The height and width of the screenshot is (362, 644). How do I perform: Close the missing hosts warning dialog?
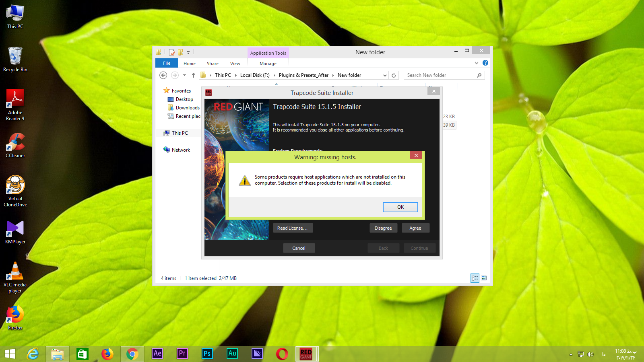point(416,155)
